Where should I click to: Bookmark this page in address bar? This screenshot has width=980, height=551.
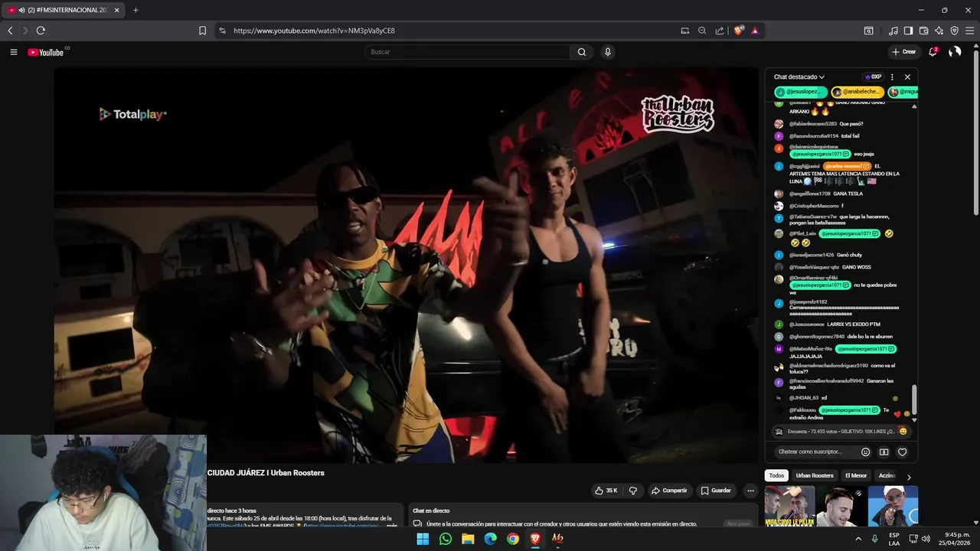pyautogui.click(x=202, y=31)
